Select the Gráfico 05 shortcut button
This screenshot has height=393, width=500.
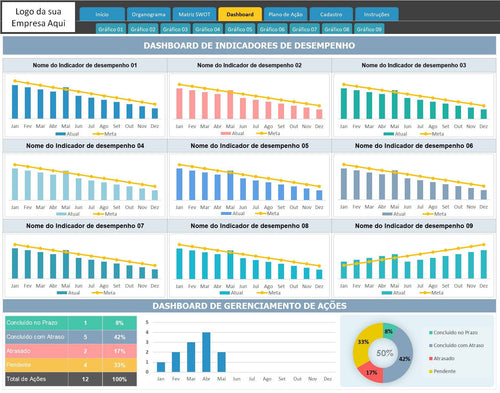[240, 29]
